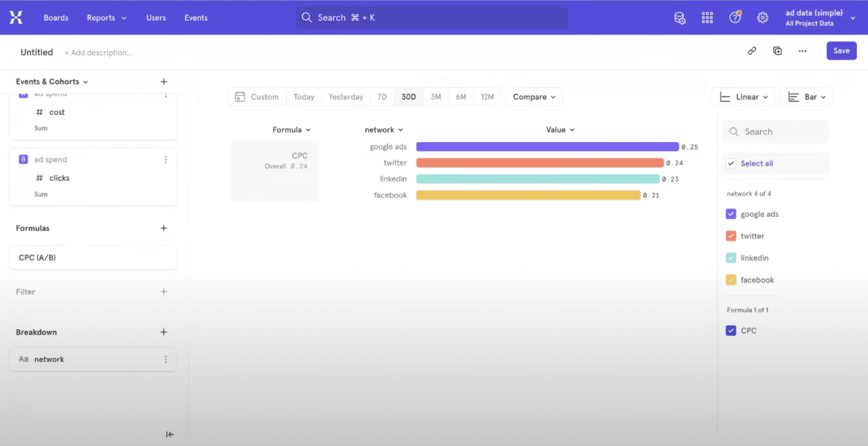Click the legend Search field

tap(776, 132)
